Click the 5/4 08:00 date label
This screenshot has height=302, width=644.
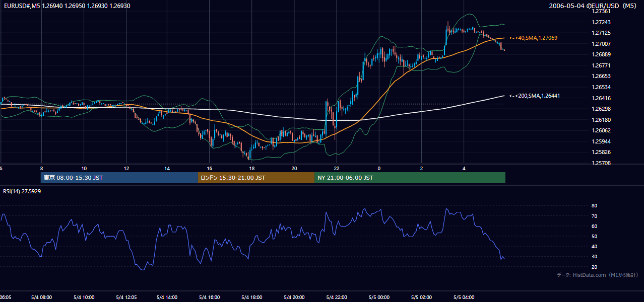click(x=42, y=297)
